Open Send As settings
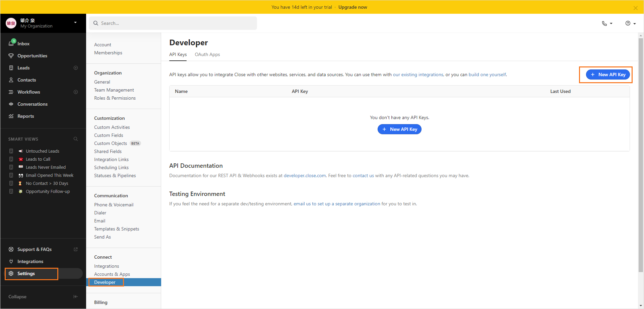Viewport: 644px width, 309px height. click(x=103, y=237)
